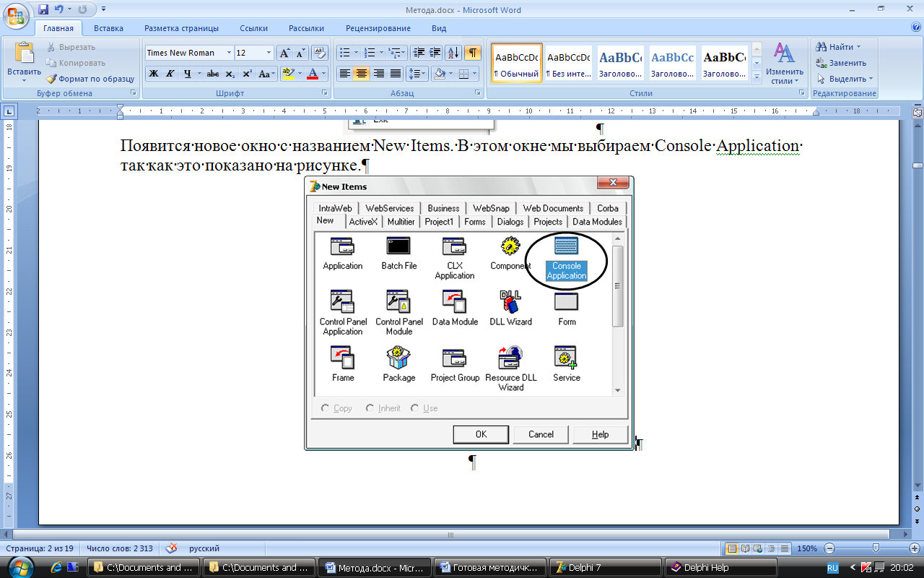The height and width of the screenshot is (578, 924).
Task: Click zoom out minus button
Action: pos(829,548)
